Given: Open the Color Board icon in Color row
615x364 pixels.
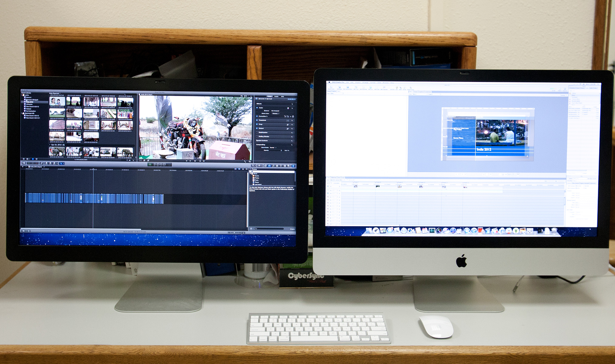Looking at the screenshot, I should click(288, 108).
